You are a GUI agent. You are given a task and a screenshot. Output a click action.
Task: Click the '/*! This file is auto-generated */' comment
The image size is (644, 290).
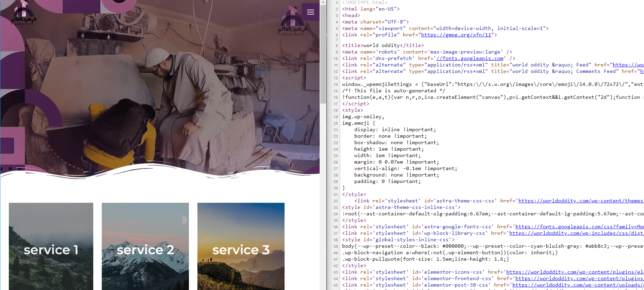click(x=393, y=91)
